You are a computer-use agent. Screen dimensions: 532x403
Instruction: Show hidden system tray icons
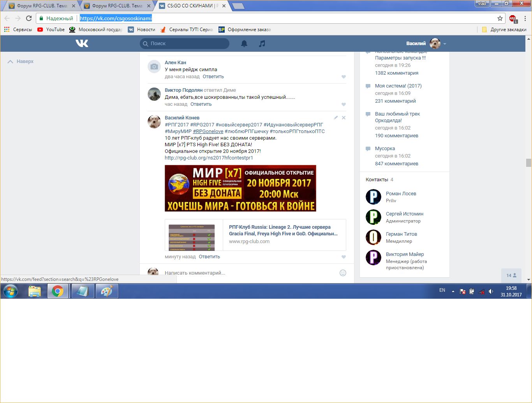[453, 291]
